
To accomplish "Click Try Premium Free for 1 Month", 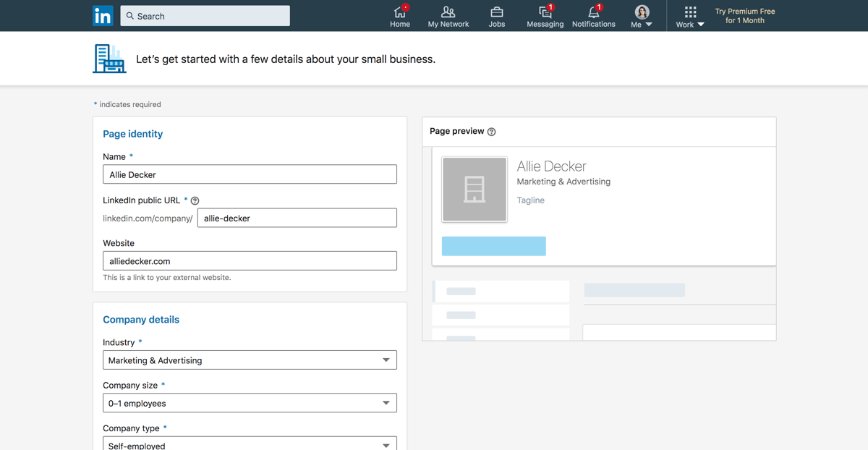I will click(x=744, y=16).
